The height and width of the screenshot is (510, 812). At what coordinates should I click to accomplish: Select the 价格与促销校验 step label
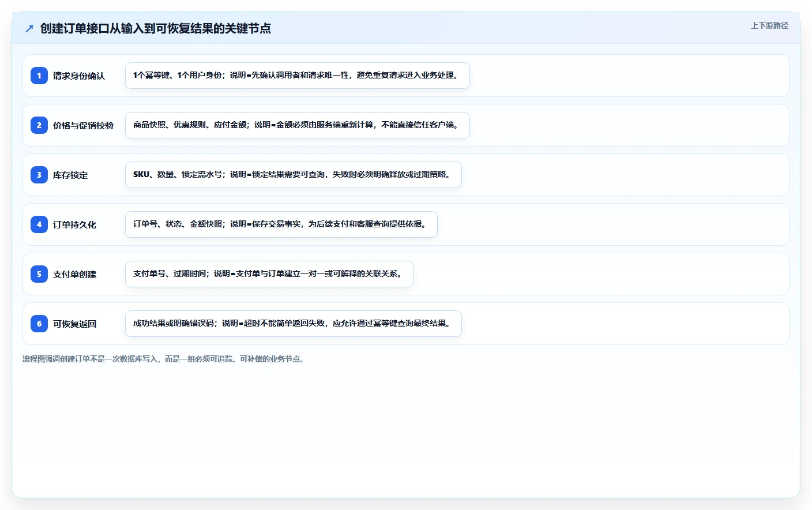pyautogui.click(x=84, y=125)
